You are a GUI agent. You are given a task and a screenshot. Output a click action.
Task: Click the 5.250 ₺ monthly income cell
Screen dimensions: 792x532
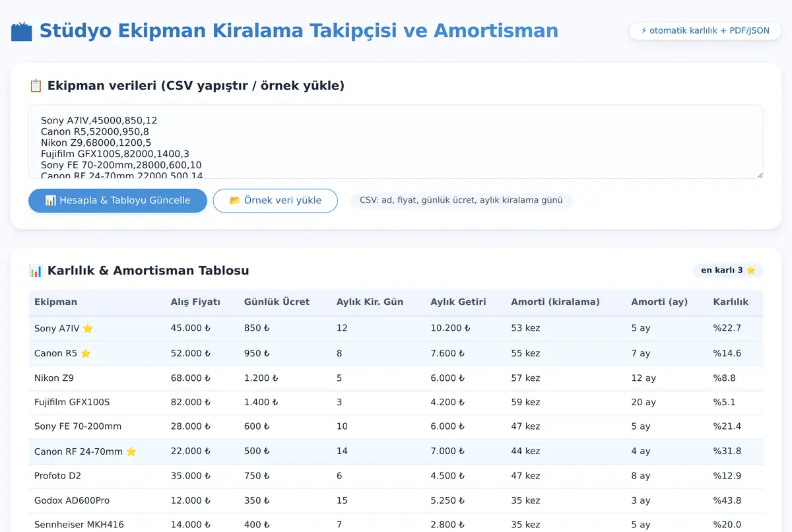pyautogui.click(x=447, y=501)
